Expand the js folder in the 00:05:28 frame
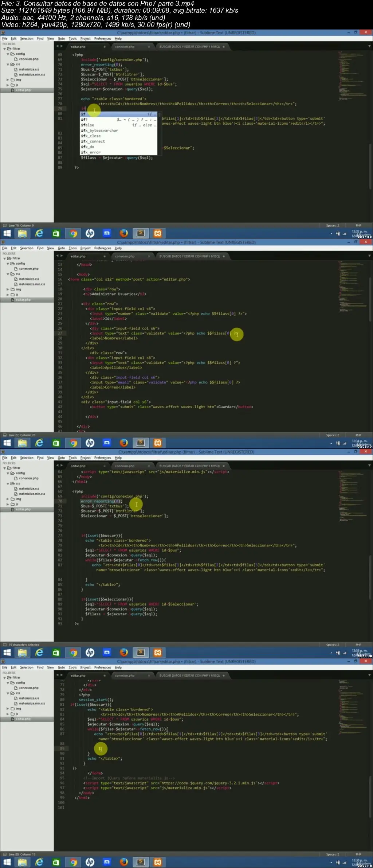The height and width of the screenshot is (868, 373). [x=8, y=505]
